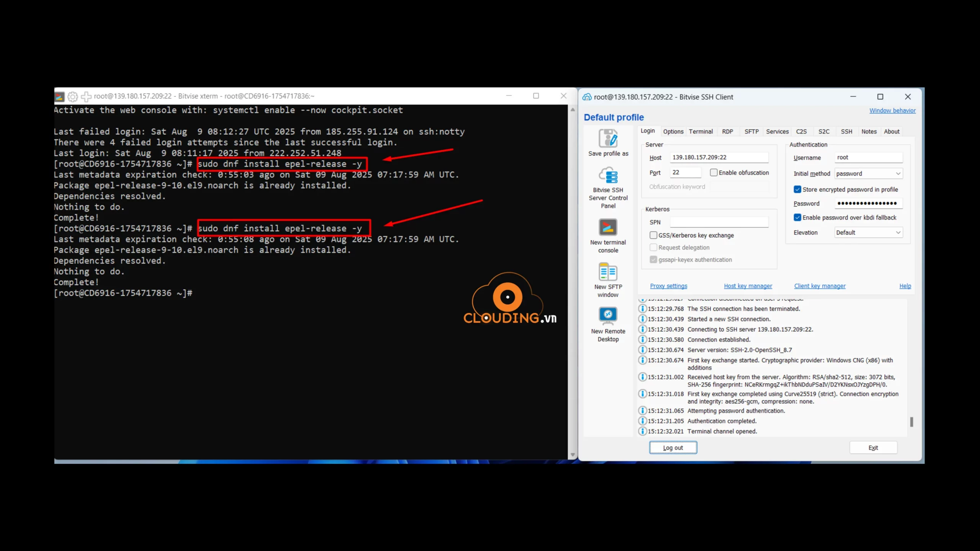Screen dimensions: 980x551
Task: Switch to the Options tab
Action: pyautogui.click(x=673, y=132)
